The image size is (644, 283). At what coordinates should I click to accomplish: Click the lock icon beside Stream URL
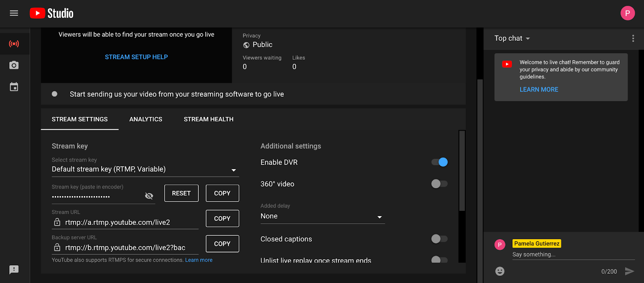pos(57,222)
